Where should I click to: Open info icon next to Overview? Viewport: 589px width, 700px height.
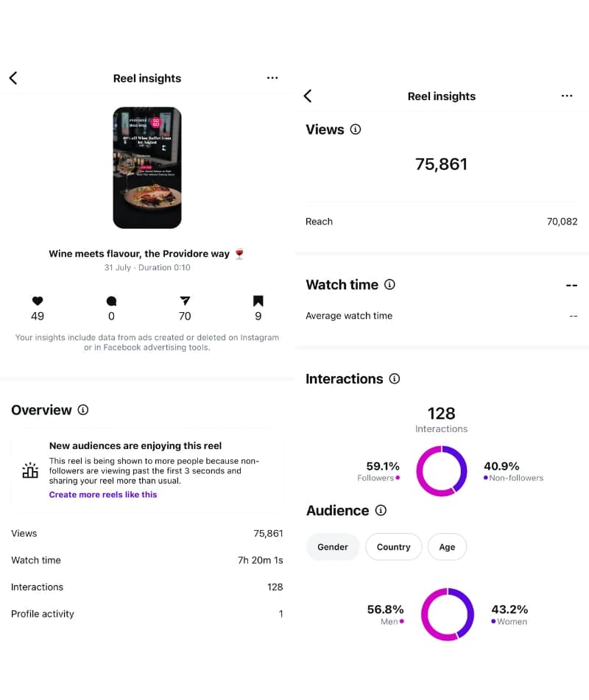pos(83,410)
